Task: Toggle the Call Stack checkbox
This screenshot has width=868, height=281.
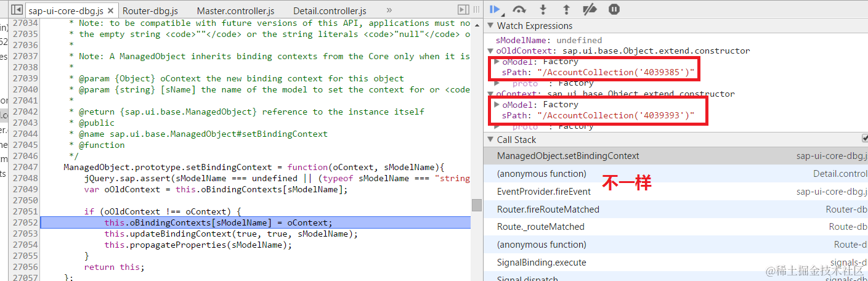Action: (x=865, y=139)
